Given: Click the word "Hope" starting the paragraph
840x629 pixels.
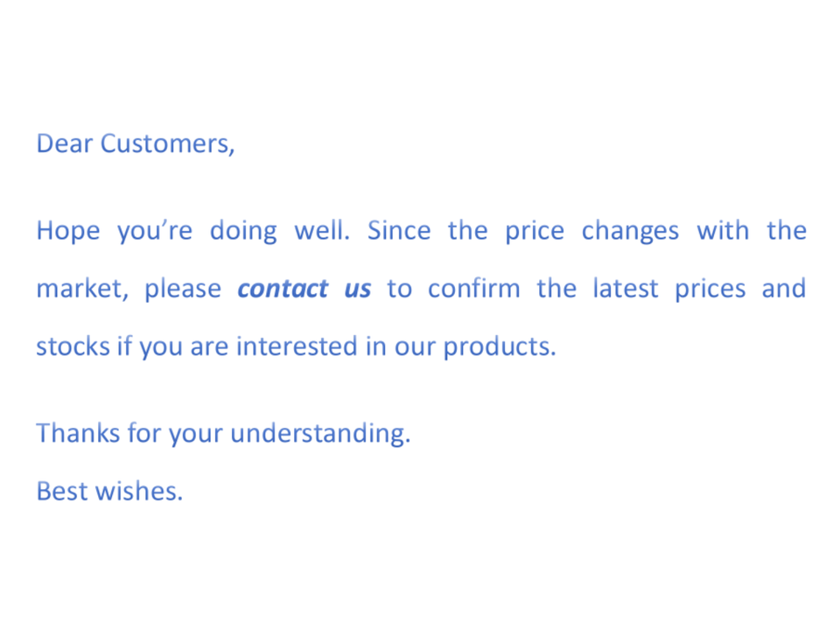Looking at the screenshot, I should (67, 232).
